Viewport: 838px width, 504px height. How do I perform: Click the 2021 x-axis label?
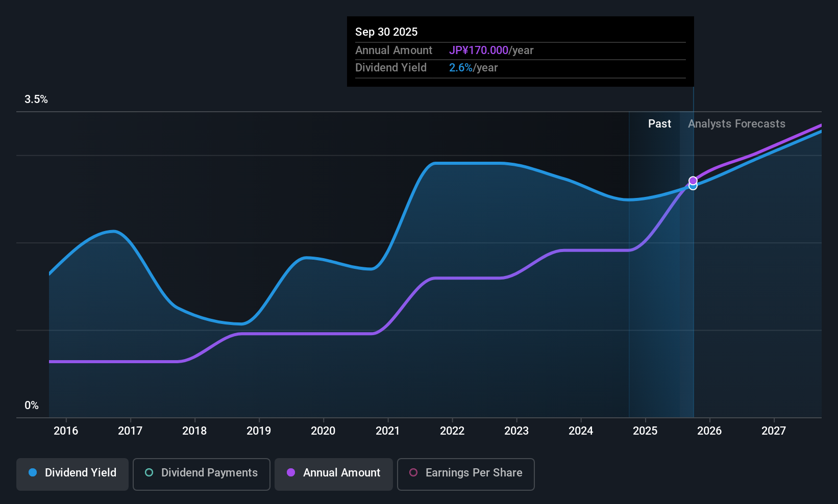(x=387, y=431)
